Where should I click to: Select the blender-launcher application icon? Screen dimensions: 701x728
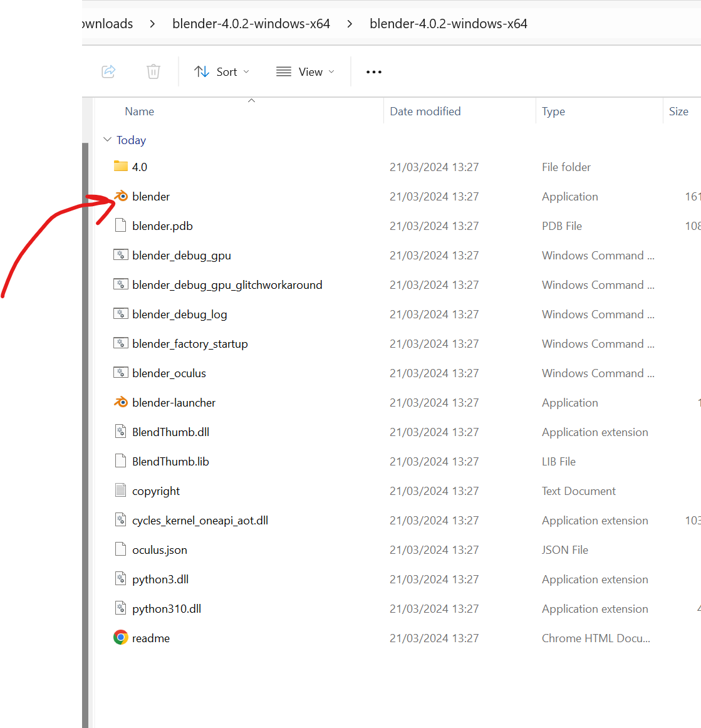[121, 402]
